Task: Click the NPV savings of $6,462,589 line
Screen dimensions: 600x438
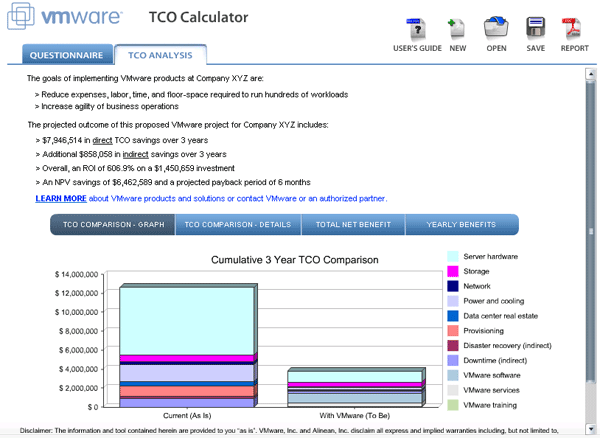Action: [173, 182]
